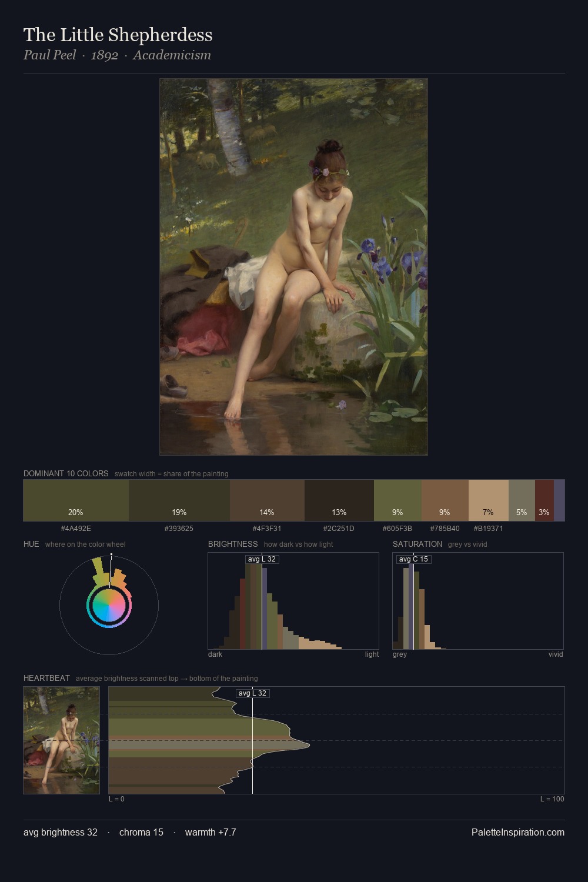Click the footer warmth +7.7 text
588x882 pixels.
point(211,833)
